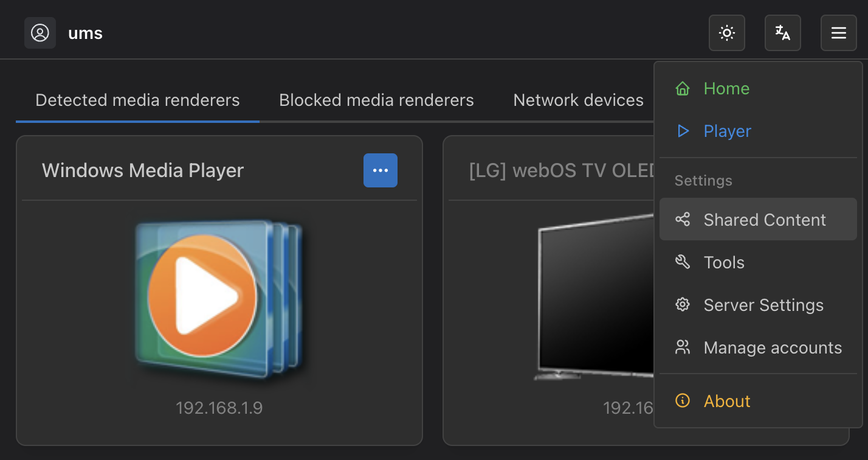Click the Shared Content share icon
Viewport: 868px width, 460px height.
[x=683, y=219]
